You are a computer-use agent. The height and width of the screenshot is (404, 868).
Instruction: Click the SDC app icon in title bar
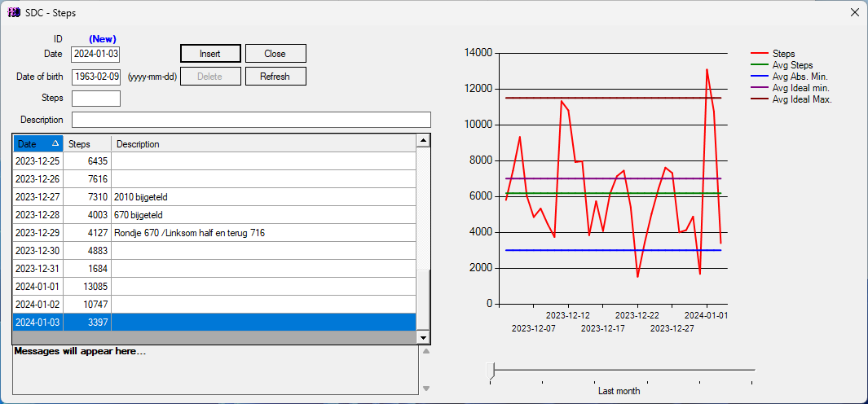point(13,12)
